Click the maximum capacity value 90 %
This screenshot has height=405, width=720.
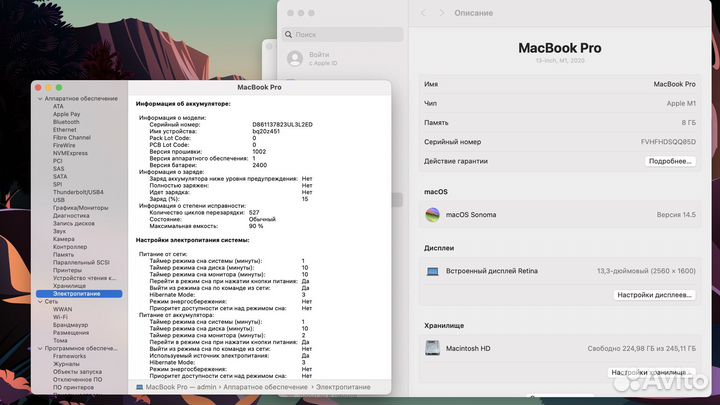(256, 226)
